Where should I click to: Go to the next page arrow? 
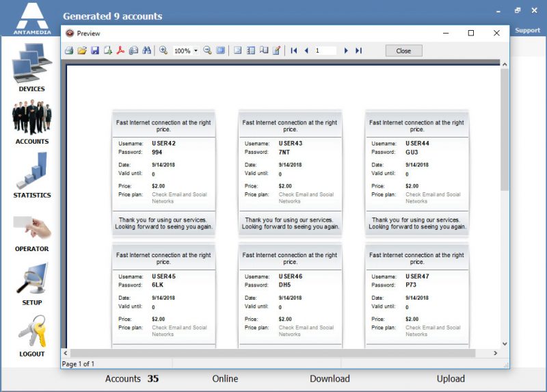point(346,51)
